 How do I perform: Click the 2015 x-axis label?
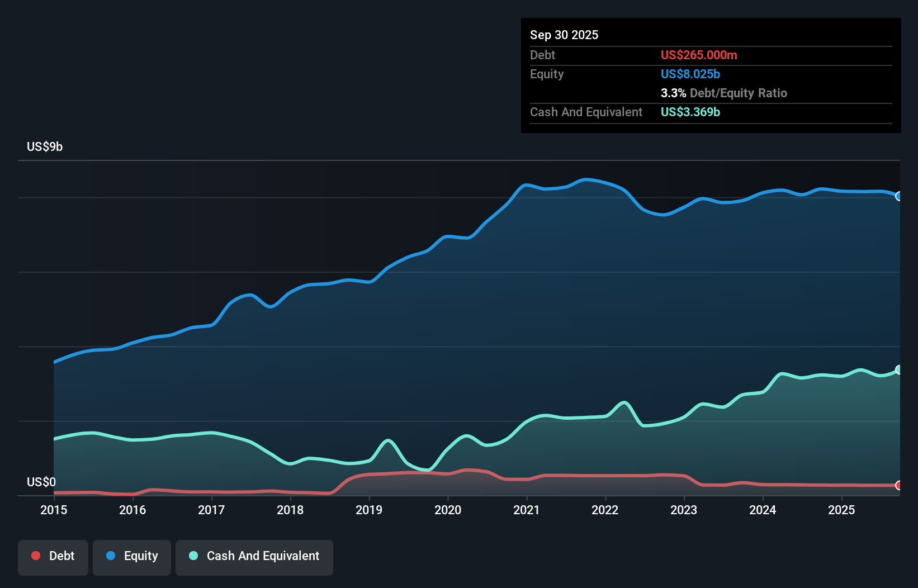pyautogui.click(x=54, y=510)
